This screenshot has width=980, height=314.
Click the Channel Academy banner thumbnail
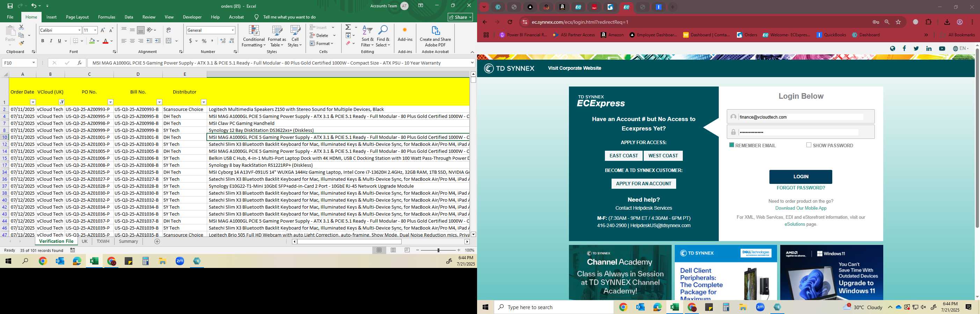click(620, 272)
